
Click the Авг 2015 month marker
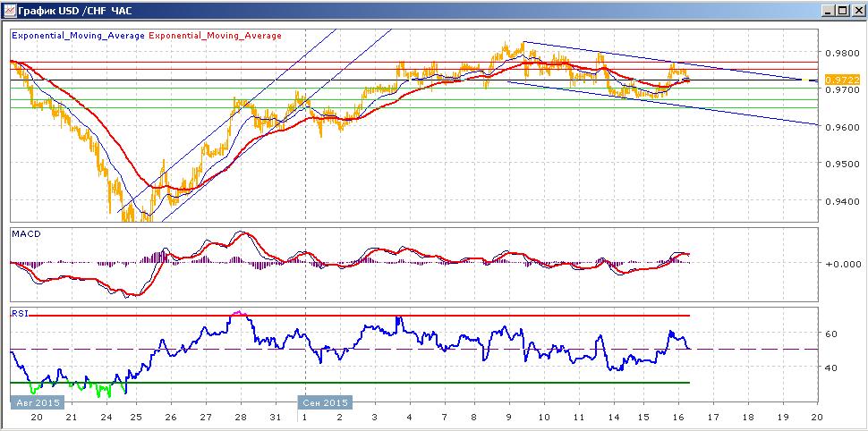tap(37, 402)
